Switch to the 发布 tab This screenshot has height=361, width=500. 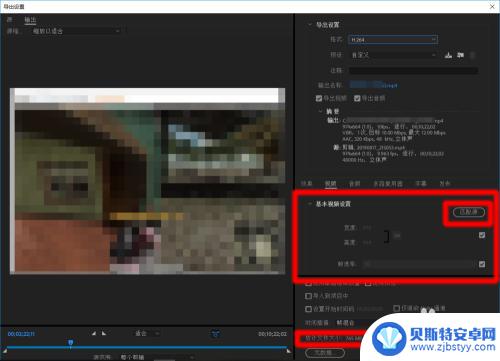coord(445,184)
